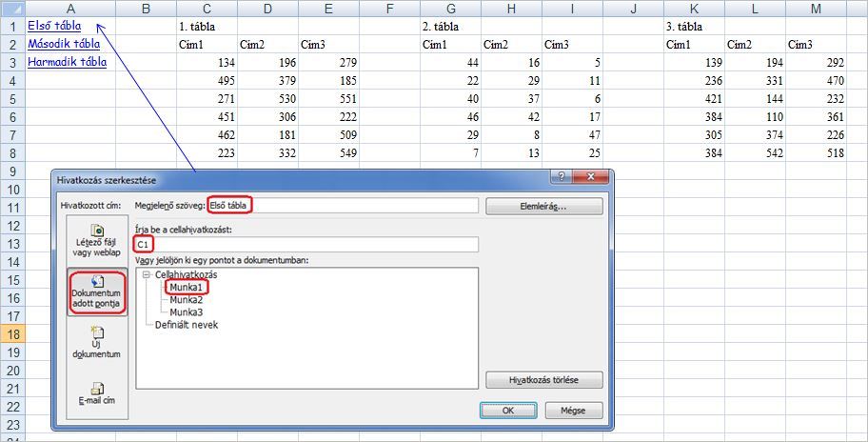Click cell containing 3. tábla
Screen dimensions: 868x442
pos(694,26)
